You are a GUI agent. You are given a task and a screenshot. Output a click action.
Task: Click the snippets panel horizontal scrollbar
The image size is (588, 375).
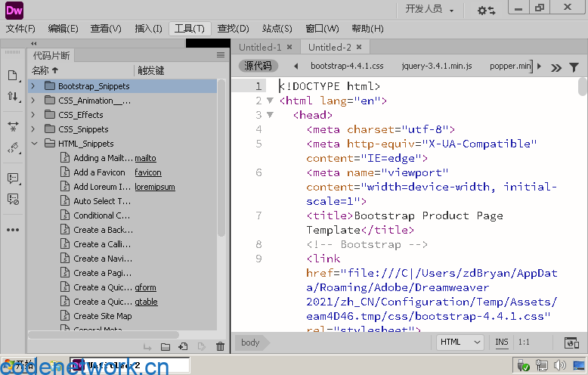104,334
